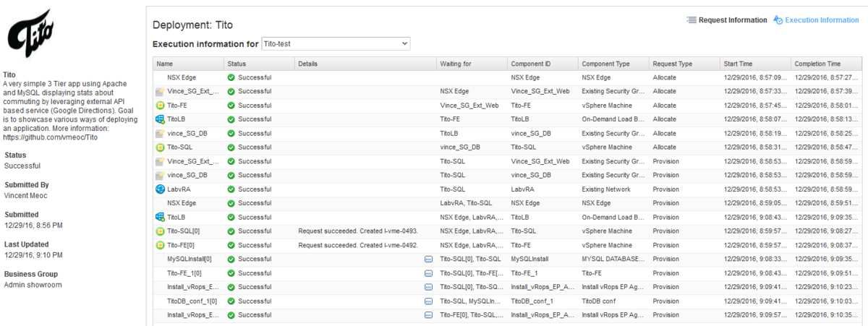Click the 'MySQLInstall' component ID cell

[x=529, y=259]
